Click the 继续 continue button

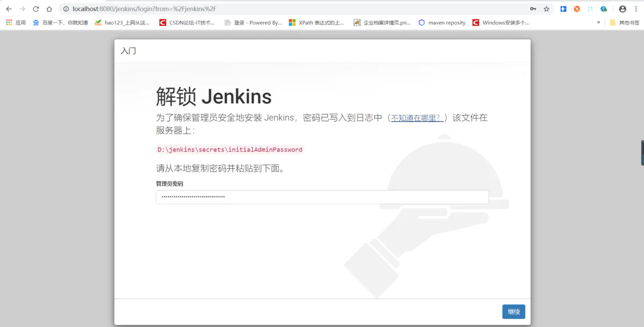point(514,311)
